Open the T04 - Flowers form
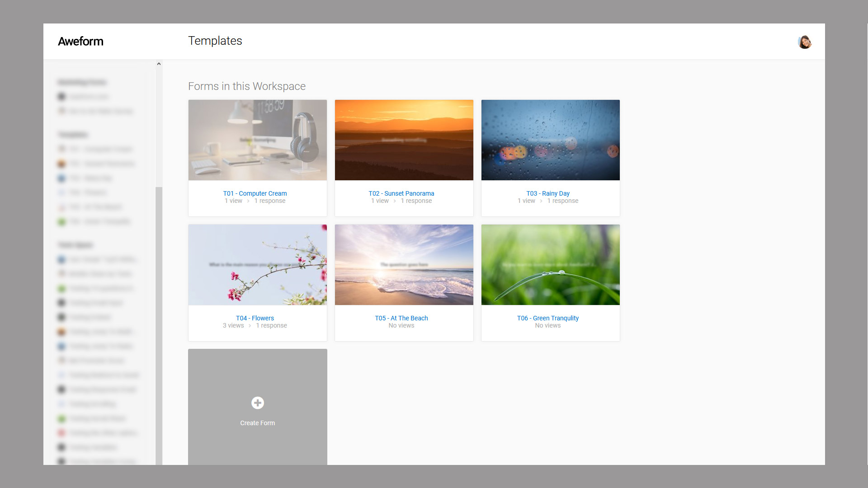Screen dimensions: 868x488 pyautogui.click(x=255, y=318)
